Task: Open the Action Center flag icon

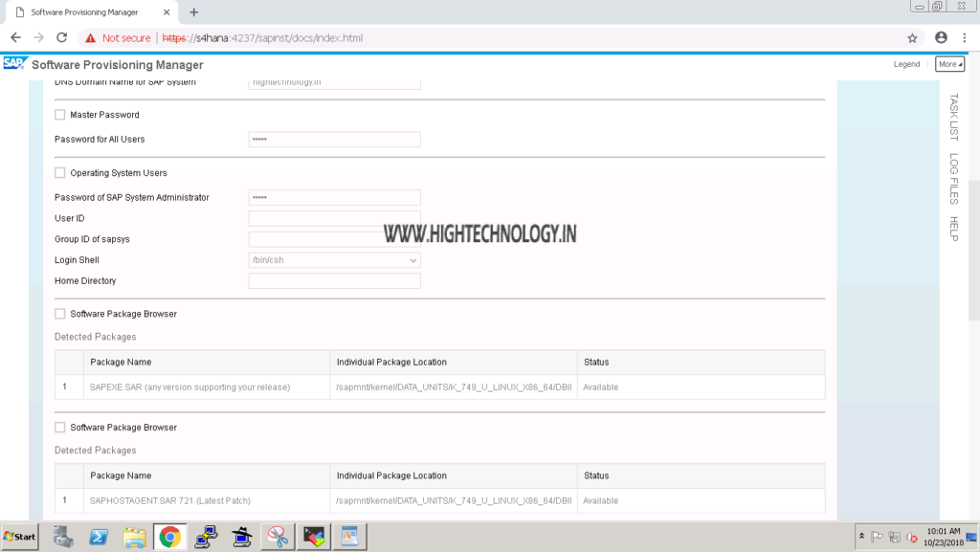Action: tap(877, 537)
